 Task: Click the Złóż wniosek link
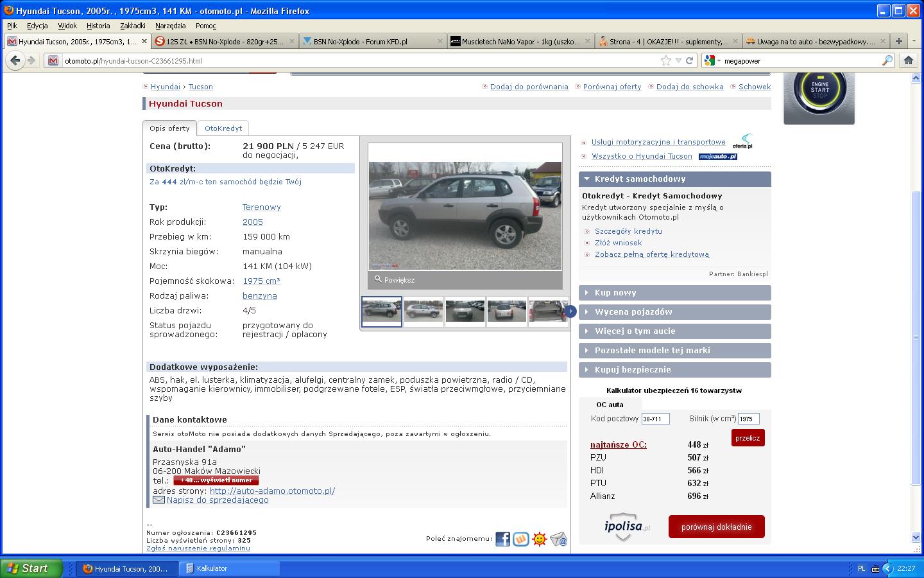tap(618, 243)
